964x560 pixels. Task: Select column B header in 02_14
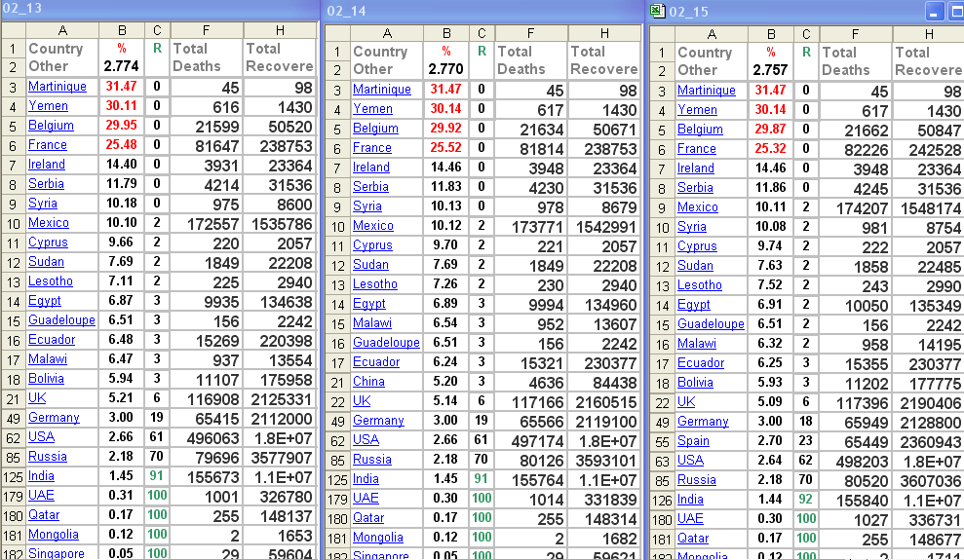coord(445,32)
